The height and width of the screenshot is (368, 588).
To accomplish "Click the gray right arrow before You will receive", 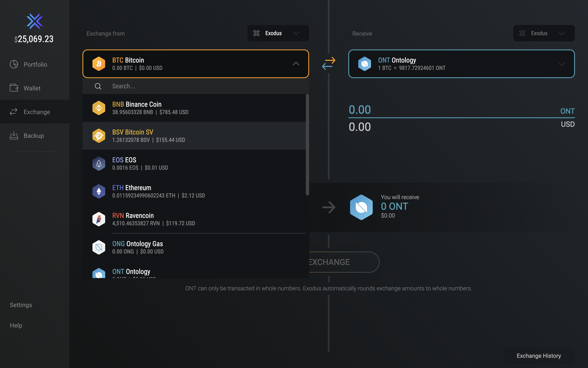I will tap(329, 207).
